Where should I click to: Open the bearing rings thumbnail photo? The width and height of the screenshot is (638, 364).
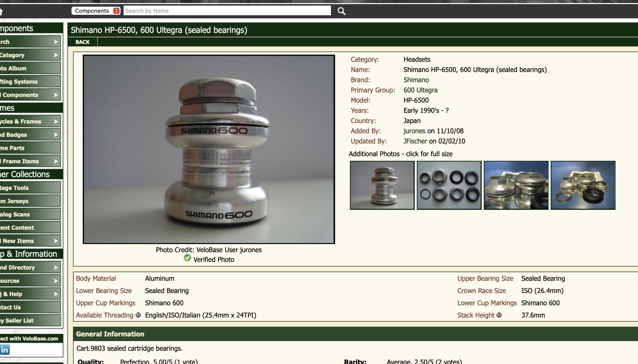449,185
